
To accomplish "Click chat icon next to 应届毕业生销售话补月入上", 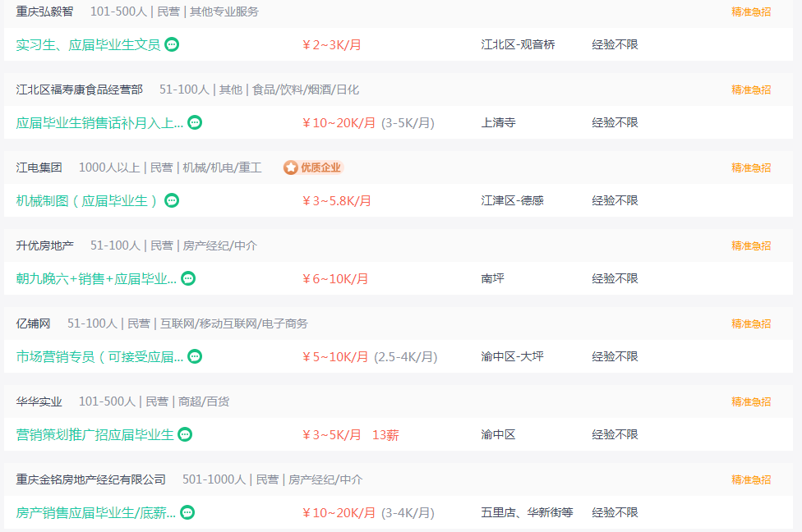I will (x=195, y=122).
